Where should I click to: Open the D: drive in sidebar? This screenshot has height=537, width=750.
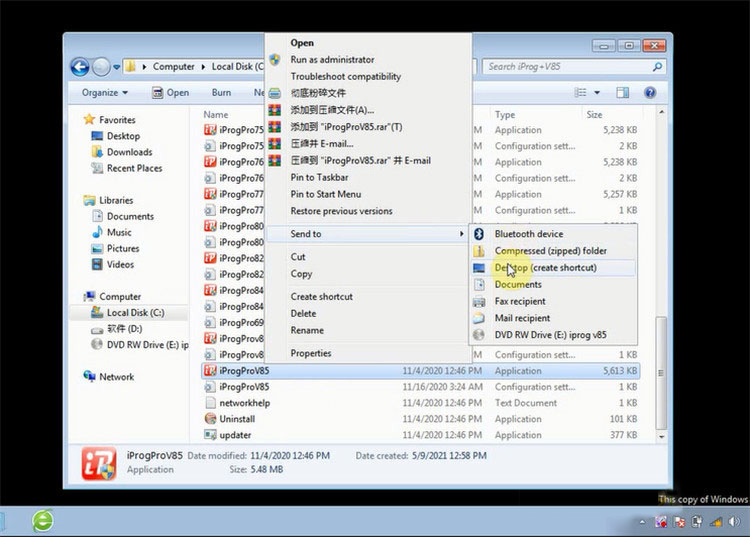(x=117, y=329)
